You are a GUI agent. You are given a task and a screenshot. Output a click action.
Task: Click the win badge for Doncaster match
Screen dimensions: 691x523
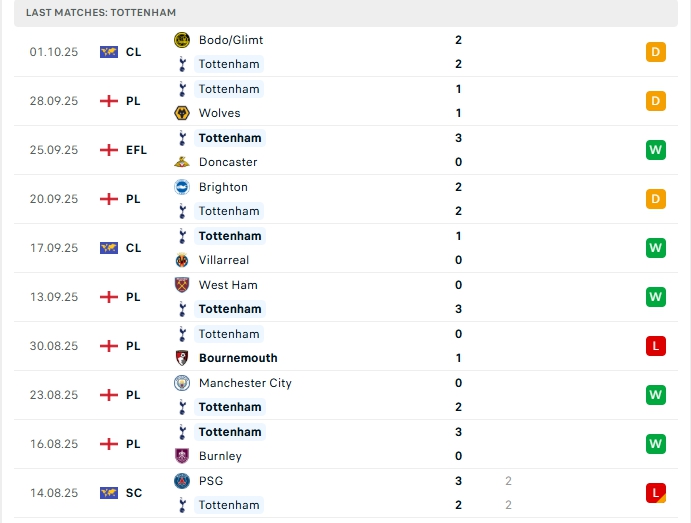pos(656,150)
